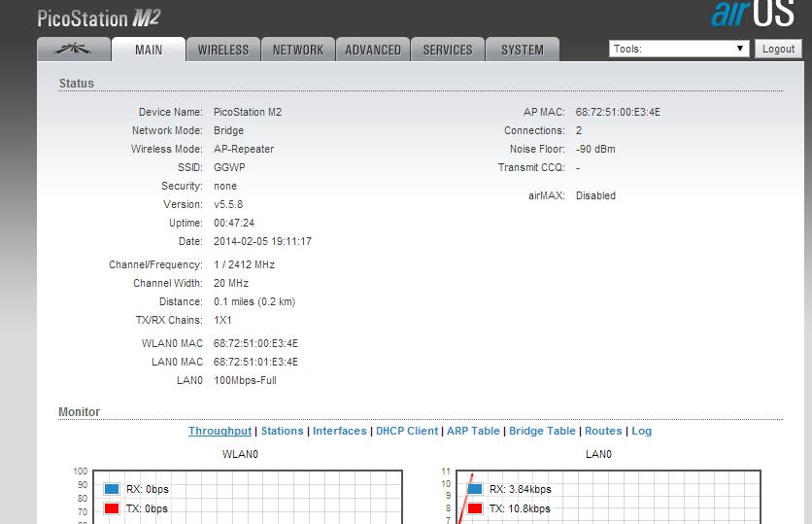Click the Security value none
Screen dimensions: 812x524
225,186
